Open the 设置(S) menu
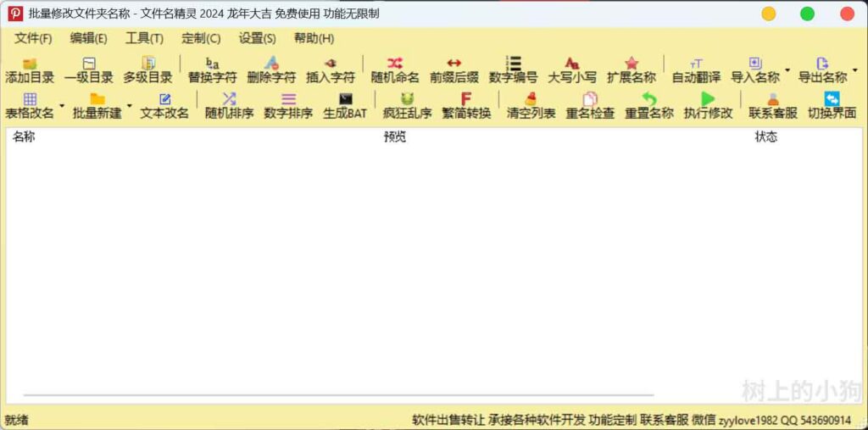The height and width of the screenshot is (430, 868). tap(257, 38)
